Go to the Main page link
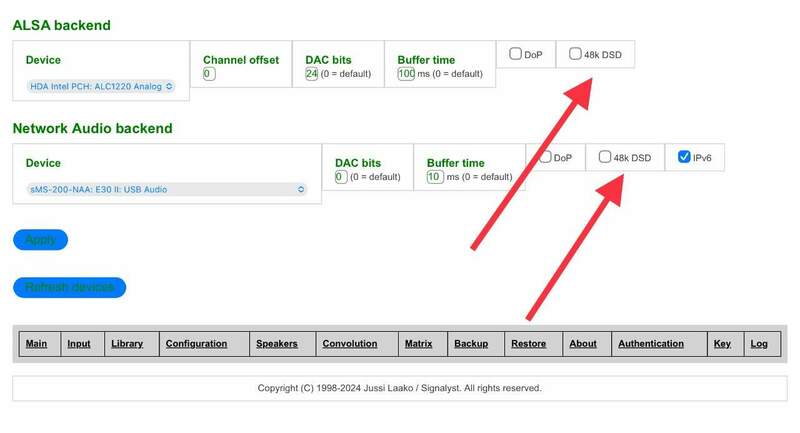 click(x=36, y=344)
